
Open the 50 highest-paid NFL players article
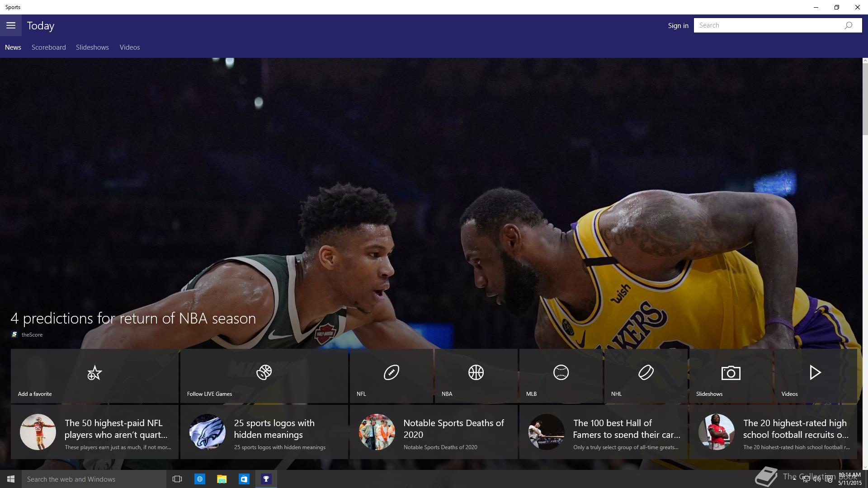click(94, 432)
